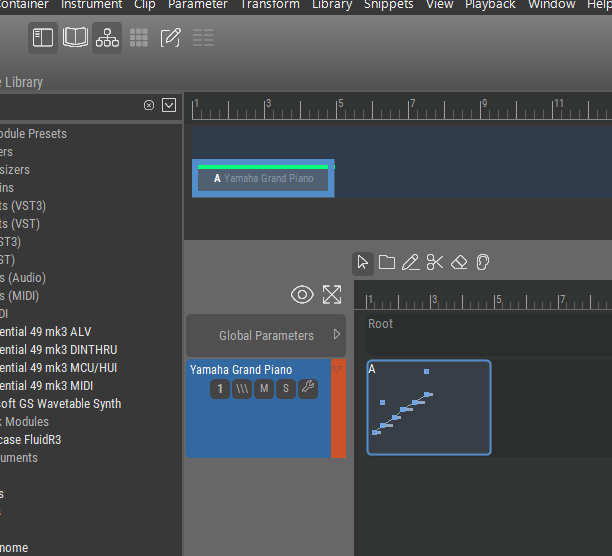This screenshot has width=612, height=556.
Task: Click the open book library icon
Action: (75, 38)
